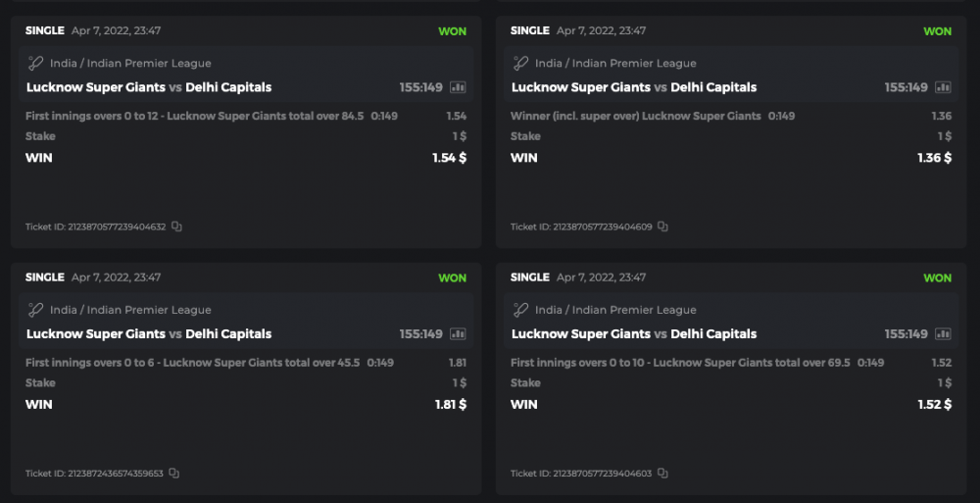Viewport: 980px width, 503px height.
Task: Open match statistics icon on Winner bet card
Action: pos(943,87)
